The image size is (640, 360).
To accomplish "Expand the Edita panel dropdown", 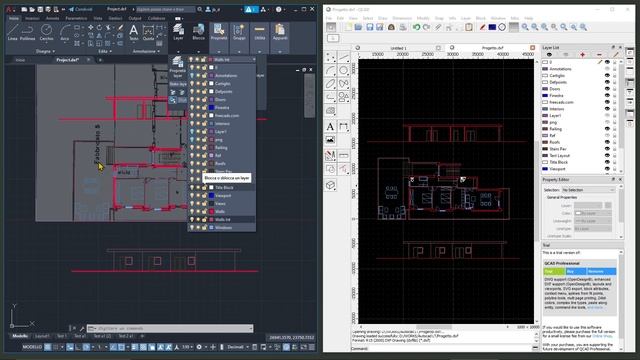I will pyautogui.click(x=105, y=51).
